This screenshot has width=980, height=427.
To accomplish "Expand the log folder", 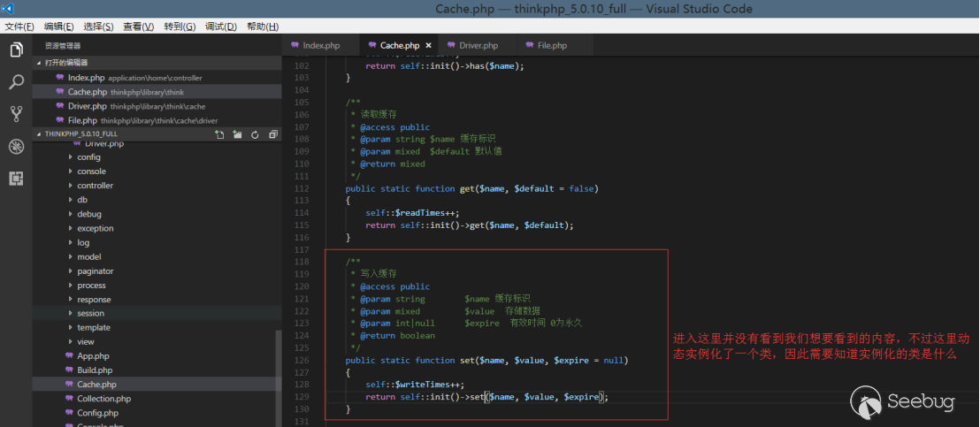I will tap(157, 242).
